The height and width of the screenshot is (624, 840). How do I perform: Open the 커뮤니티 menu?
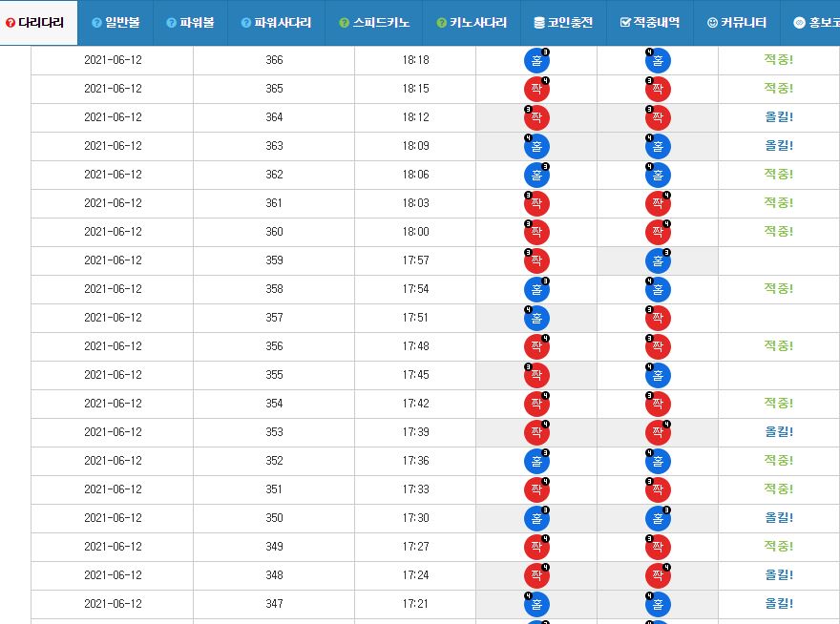(737, 23)
